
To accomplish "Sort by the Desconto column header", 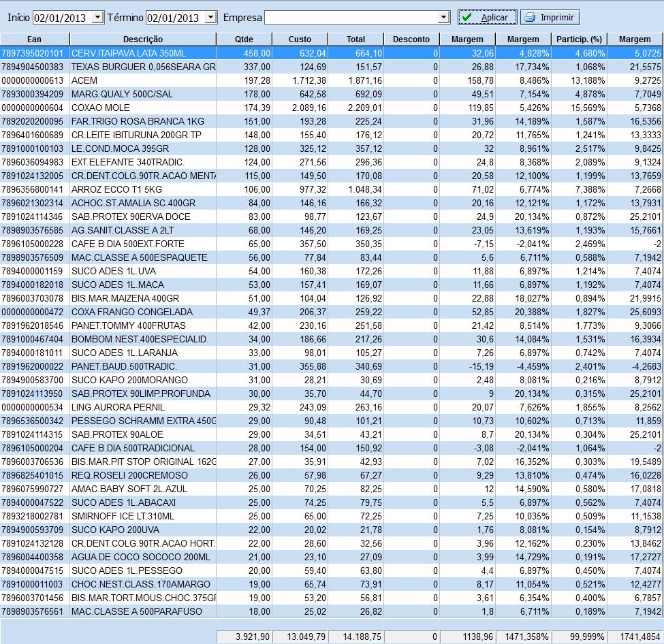I will click(411, 39).
